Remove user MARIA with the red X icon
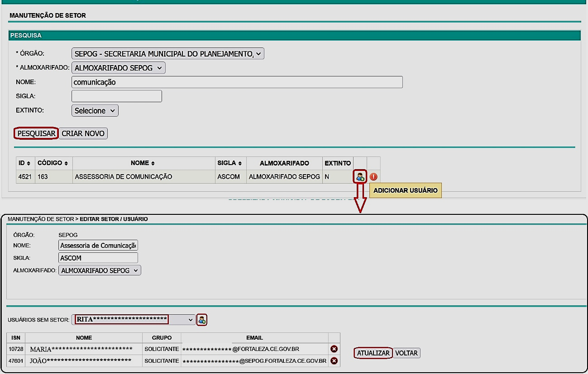The image size is (588, 374). click(x=334, y=349)
